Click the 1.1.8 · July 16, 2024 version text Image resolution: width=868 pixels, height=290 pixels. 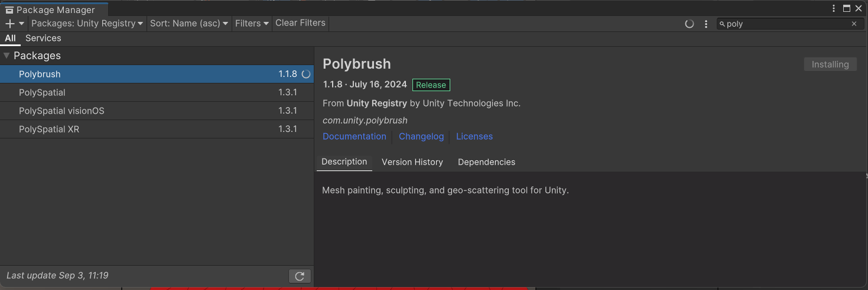pos(365,85)
